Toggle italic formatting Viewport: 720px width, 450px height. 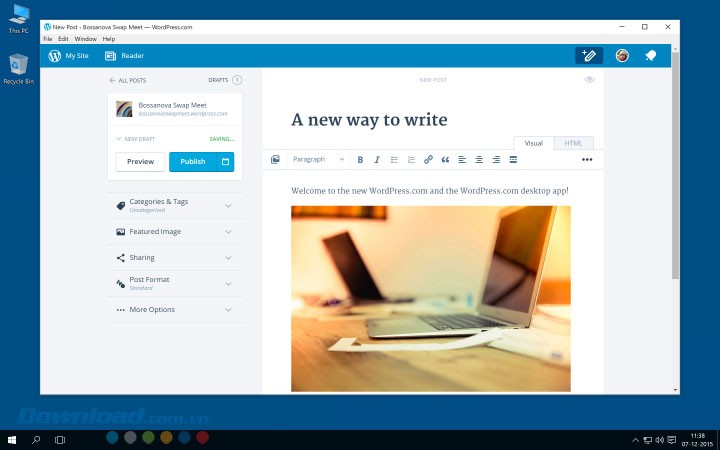(377, 160)
